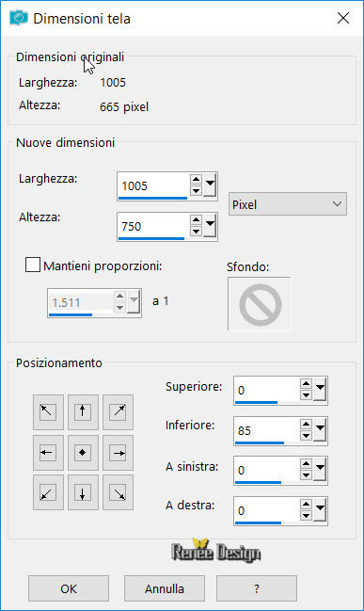Select middle-left placement arrow
364x611 pixels.
pos(48,453)
